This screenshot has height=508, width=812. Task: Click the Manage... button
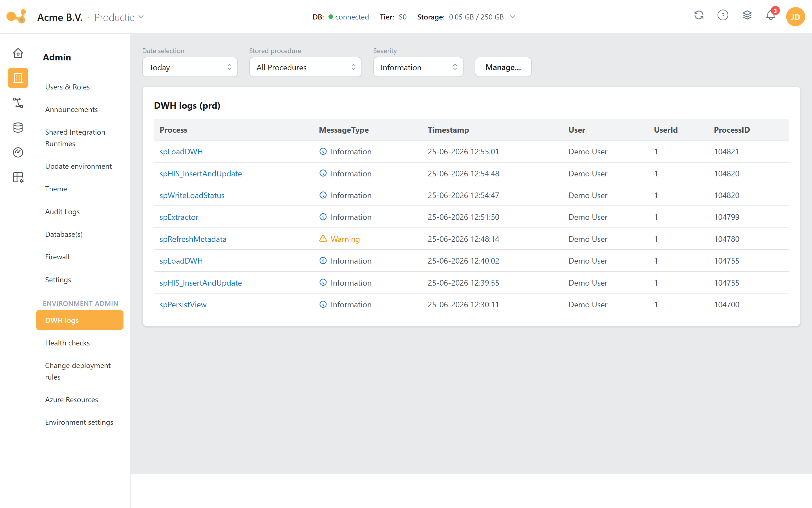[503, 67]
